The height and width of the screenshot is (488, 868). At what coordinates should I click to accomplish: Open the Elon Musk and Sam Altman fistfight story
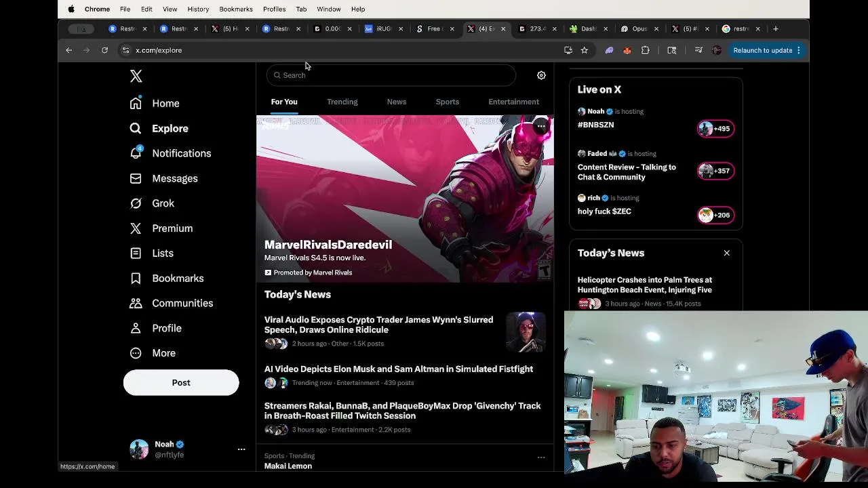[399, 369]
